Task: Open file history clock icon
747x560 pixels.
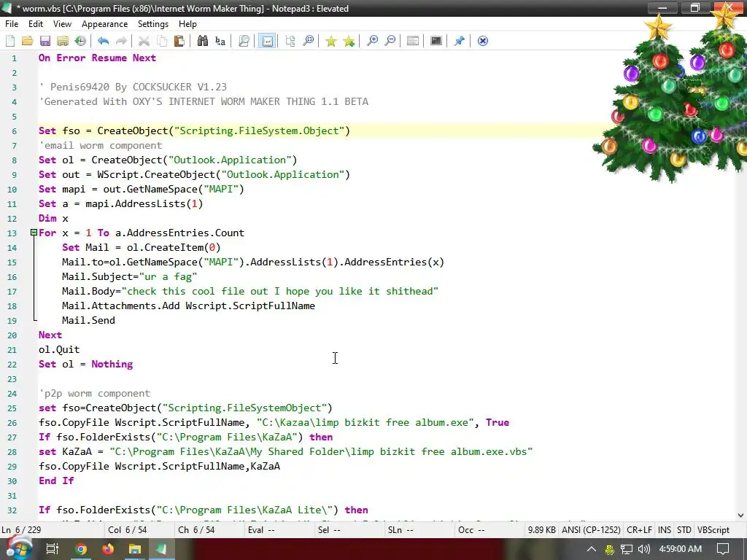Action: point(80,41)
